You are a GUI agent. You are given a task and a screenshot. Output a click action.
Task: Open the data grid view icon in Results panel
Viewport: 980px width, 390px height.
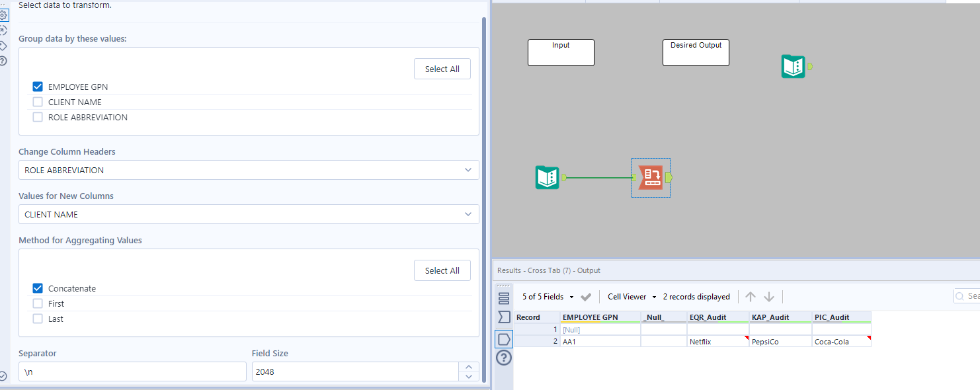[x=504, y=298]
